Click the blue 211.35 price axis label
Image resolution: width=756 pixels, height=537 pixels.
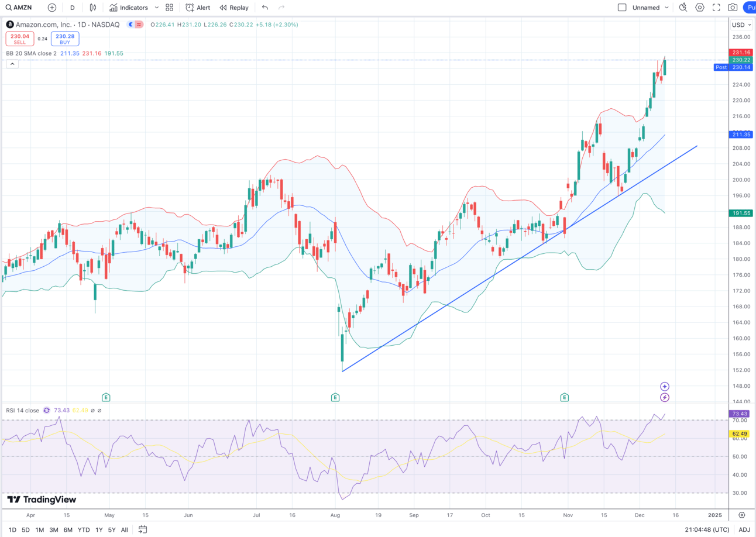(x=741, y=135)
